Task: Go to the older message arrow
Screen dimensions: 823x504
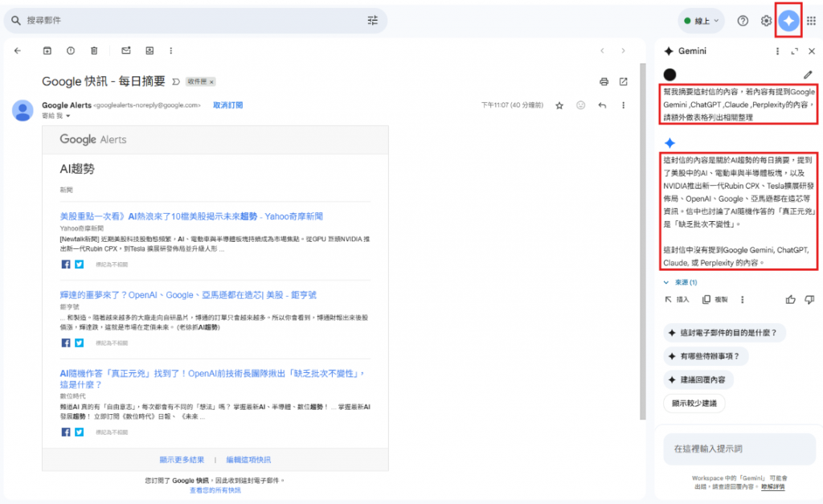Action: pyautogui.click(x=623, y=51)
